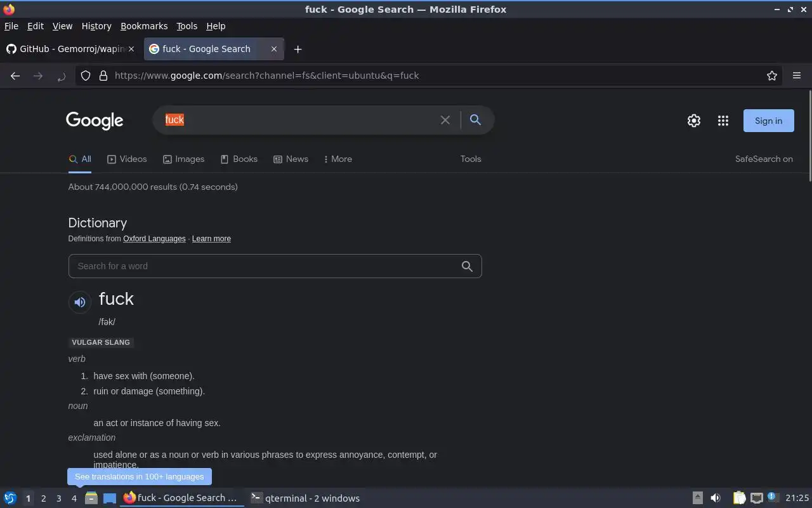
Task: Open the volume control tray icon
Action: (716, 498)
